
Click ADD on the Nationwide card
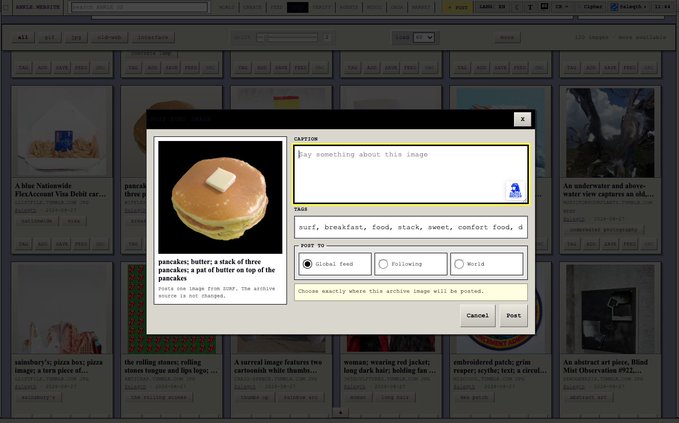point(42,244)
